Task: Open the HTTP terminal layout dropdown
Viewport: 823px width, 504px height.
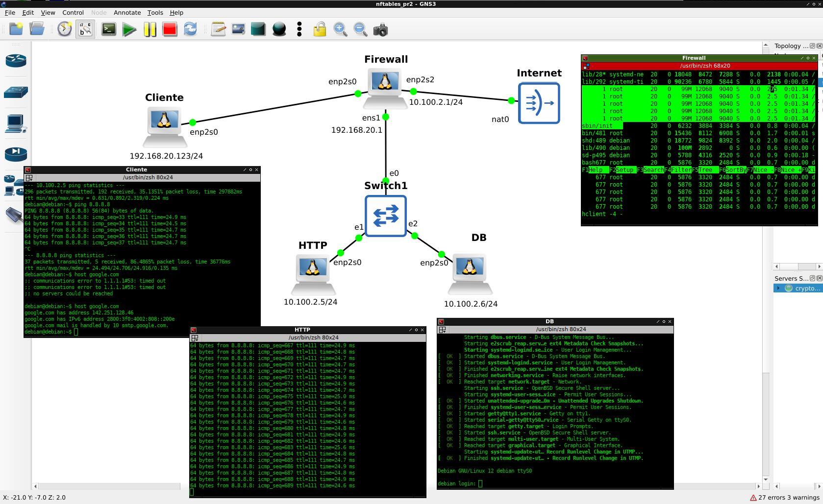Action: click(x=195, y=338)
